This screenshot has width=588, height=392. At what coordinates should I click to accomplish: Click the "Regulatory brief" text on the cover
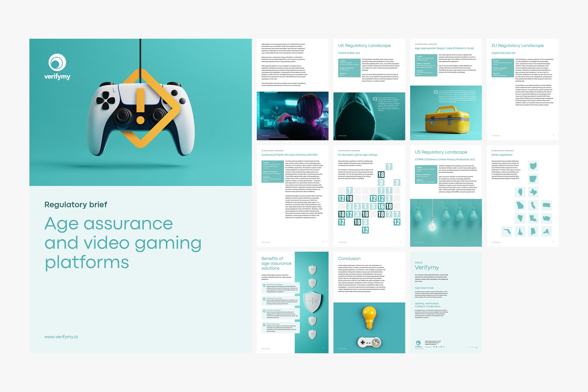(76, 205)
